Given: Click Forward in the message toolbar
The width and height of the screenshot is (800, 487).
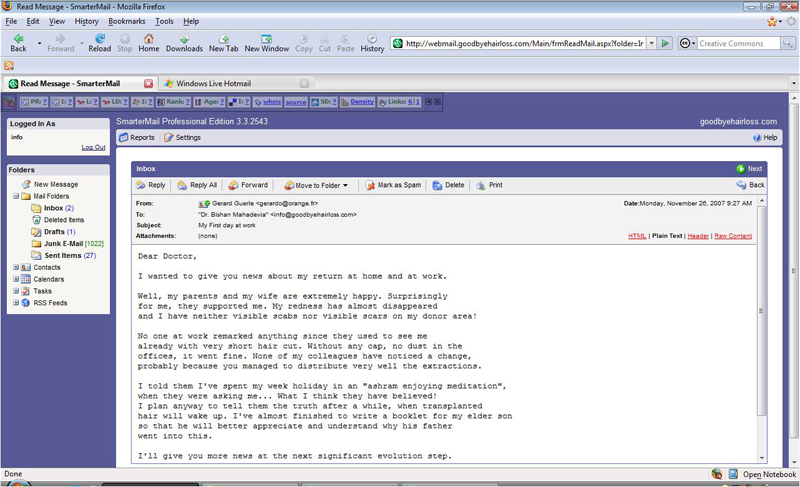Looking at the screenshot, I should [x=247, y=185].
